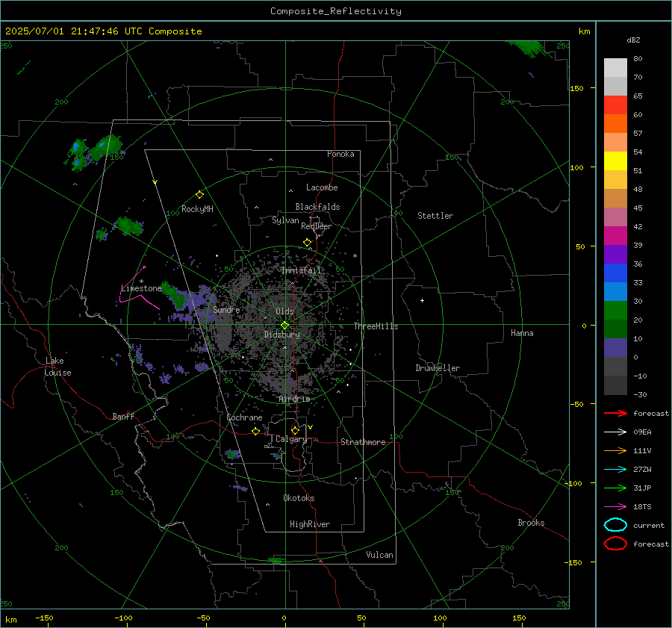Click the Lacombe city label
The image size is (672, 628).
coord(322,187)
